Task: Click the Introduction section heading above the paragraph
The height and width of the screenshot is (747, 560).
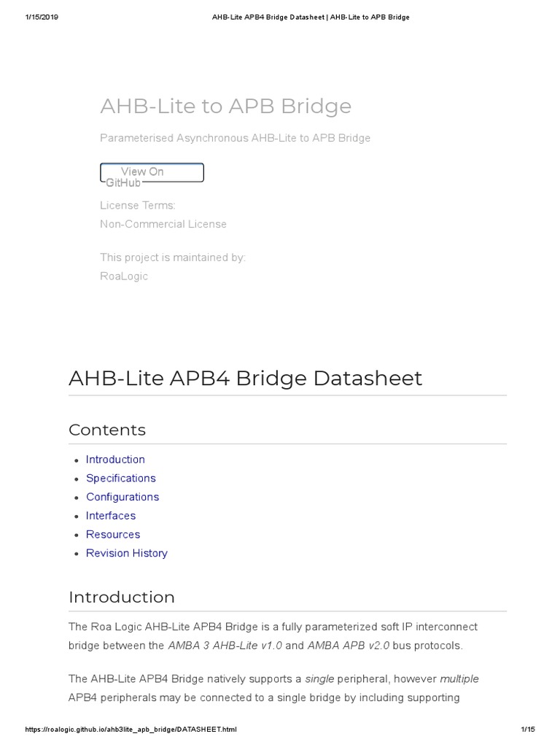Action: point(122,597)
